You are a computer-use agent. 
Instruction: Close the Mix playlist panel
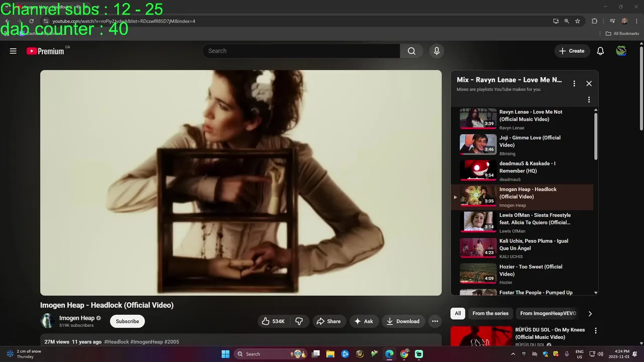(x=589, y=83)
